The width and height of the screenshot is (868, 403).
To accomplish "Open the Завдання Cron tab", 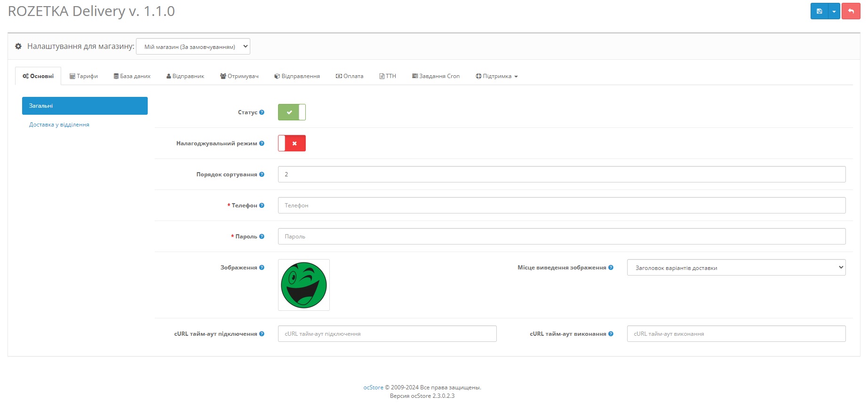I will [436, 76].
